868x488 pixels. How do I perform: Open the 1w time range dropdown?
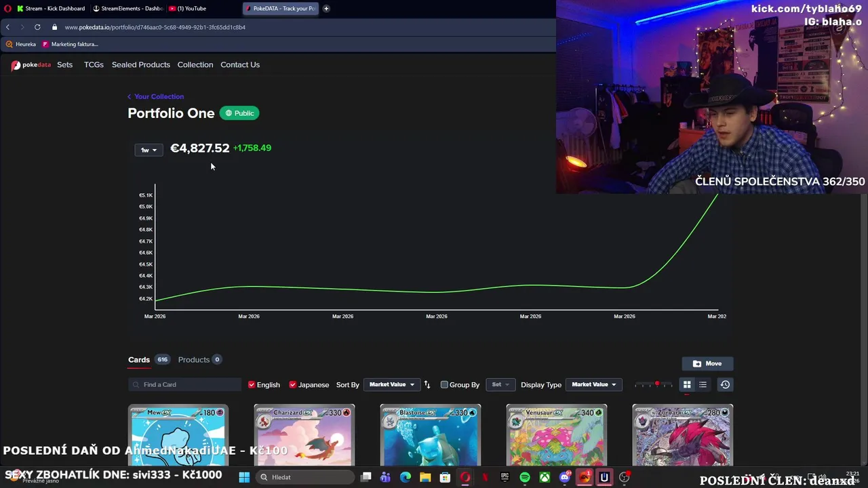click(x=149, y=150)
